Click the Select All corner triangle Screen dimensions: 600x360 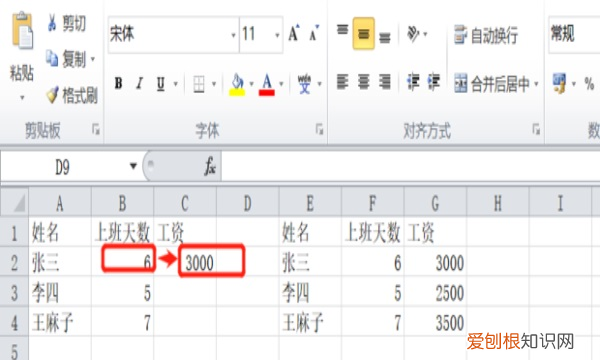[x=15, y=202]
